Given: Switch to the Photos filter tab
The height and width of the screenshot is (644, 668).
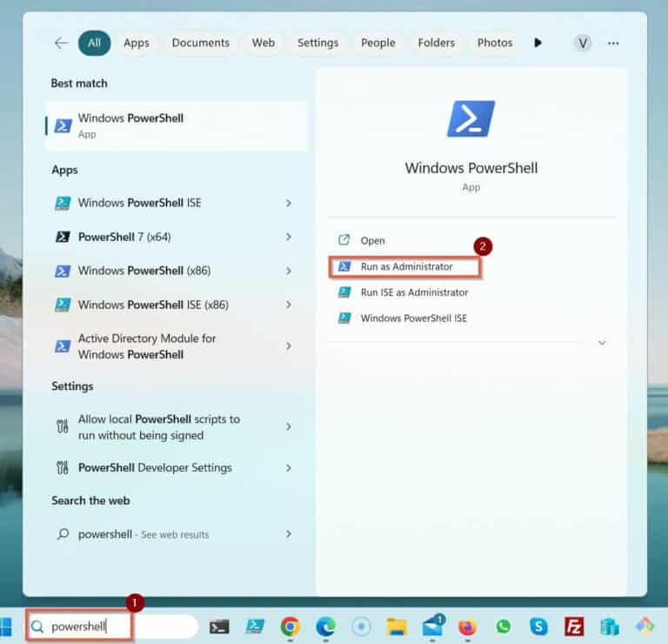Looking at the screenshot, I should 495,43.
